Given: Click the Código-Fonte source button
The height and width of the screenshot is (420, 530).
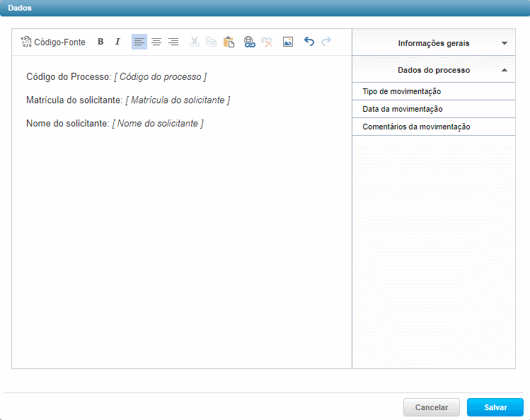Looking at the screenshot, I should pyautogui.click(x=53, y=42).
